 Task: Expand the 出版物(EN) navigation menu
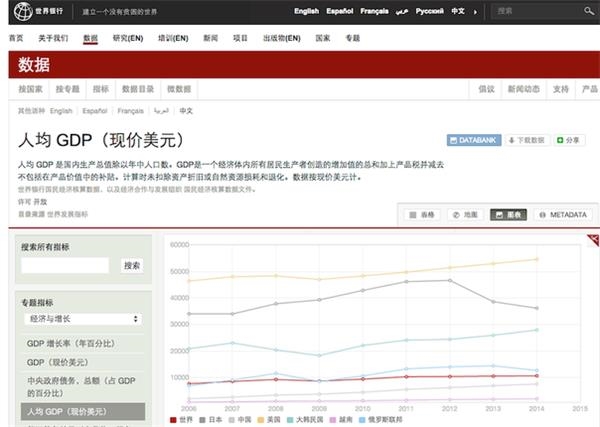281,37
